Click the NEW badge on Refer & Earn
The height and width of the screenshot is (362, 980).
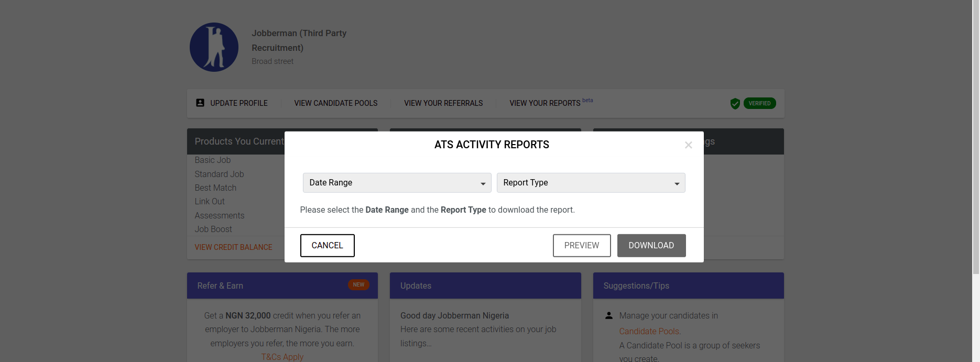358,285
